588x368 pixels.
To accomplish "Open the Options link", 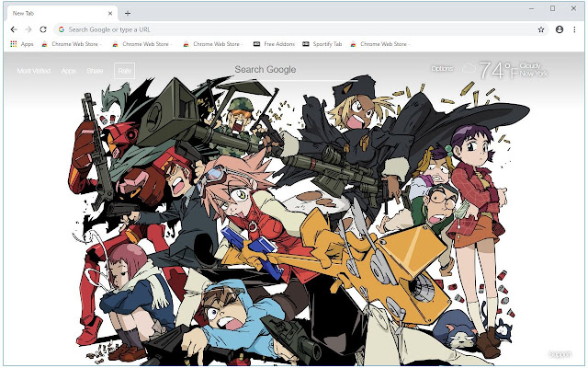I will (442, 69).
